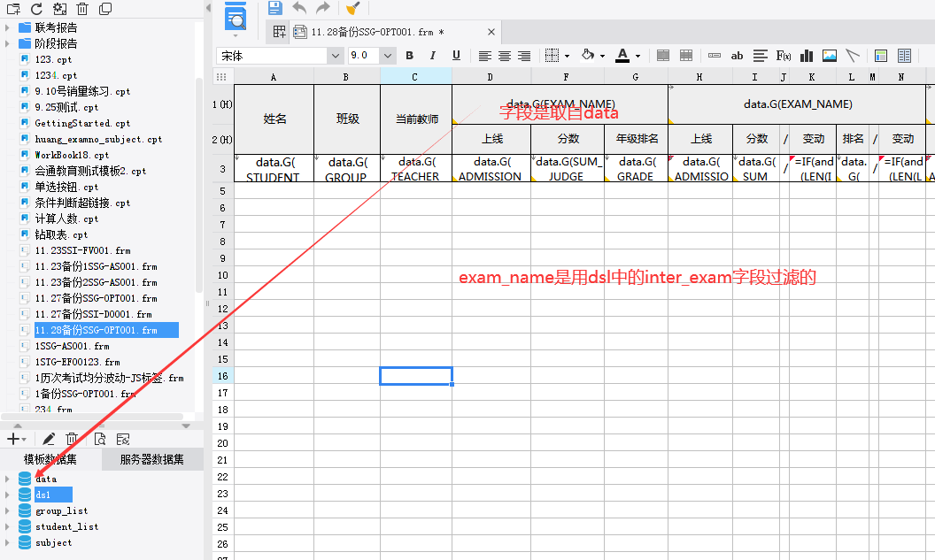Viewport: 935px width, 560px height.
Task: Unmerge the selected cells
Action: (x=686, y=56)
